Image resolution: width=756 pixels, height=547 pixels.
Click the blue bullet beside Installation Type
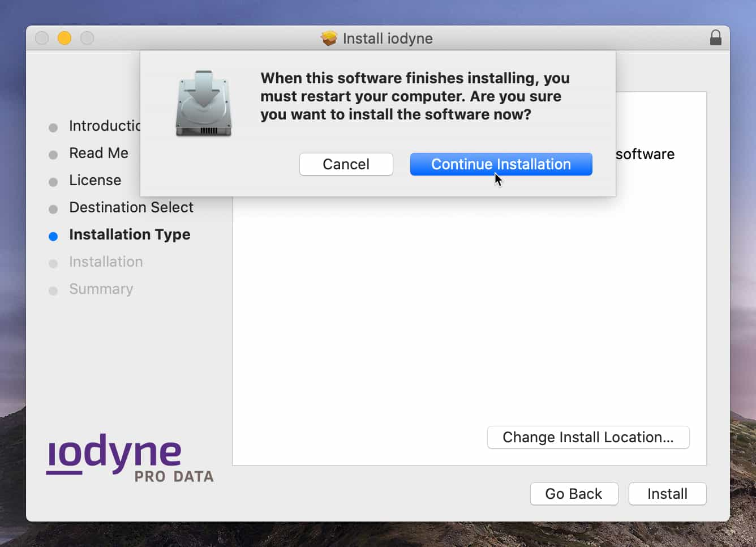[53, 237]
